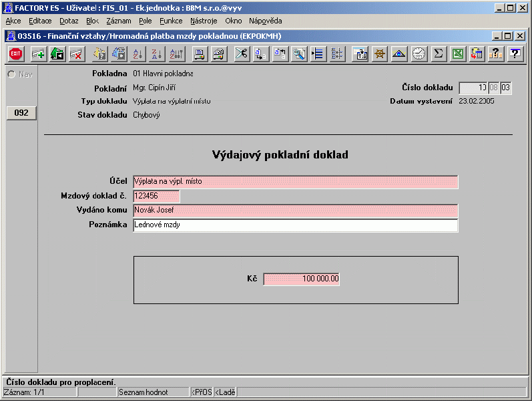Click the ascending A-Z sort icon
This screenshot has width=532, height=401.
138,53
